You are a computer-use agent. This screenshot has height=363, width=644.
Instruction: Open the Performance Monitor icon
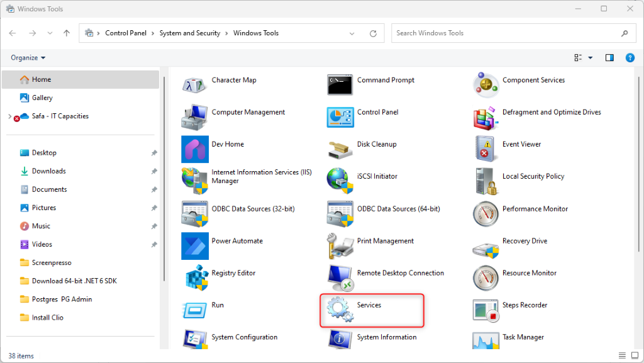(486, 213)
